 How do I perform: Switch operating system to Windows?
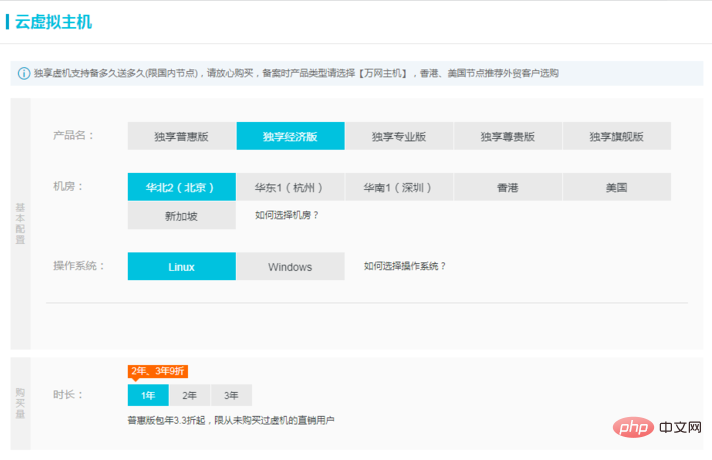(290, 267)
